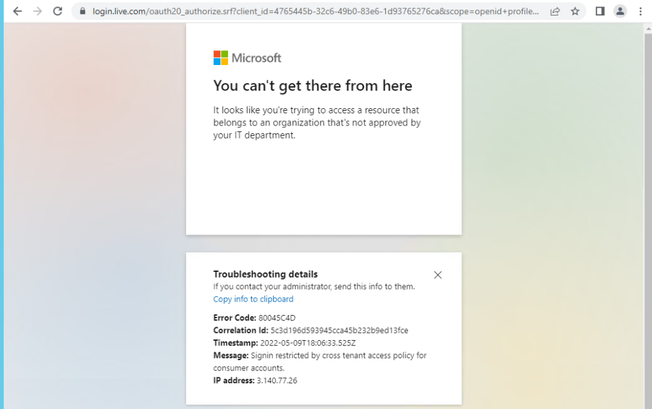The height and width of the screenshot is (409, 652).
Task: Select the Correlation Id value
Action: (339, 330)
